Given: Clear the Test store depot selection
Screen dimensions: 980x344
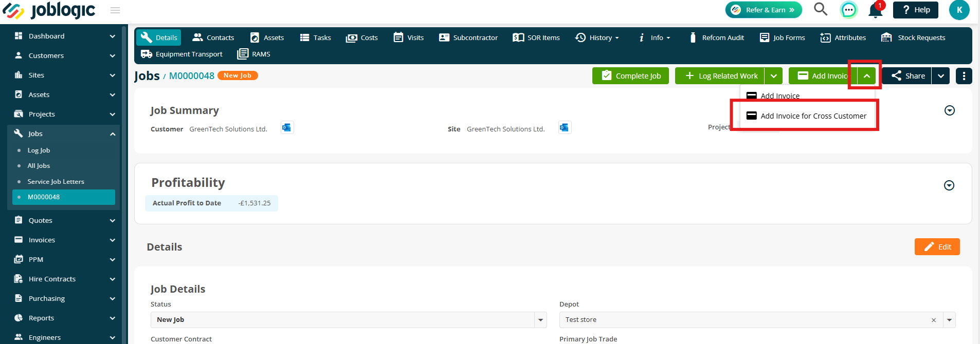Looking at the screenshot, I should pos(934,320).
